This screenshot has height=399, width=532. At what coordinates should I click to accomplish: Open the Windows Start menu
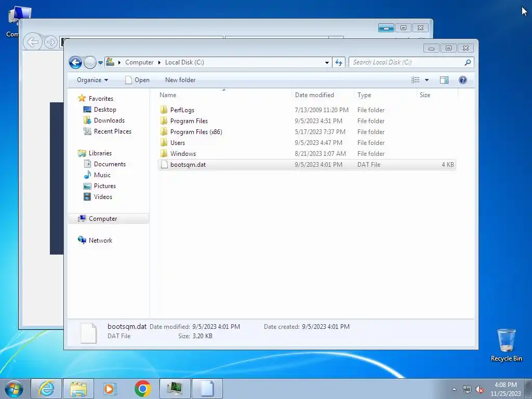[14, 389]
